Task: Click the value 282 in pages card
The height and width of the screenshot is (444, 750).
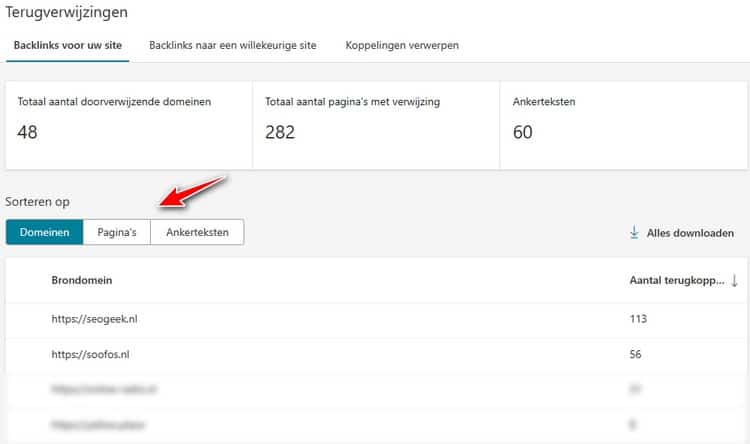Action: (x=280, y=132)
